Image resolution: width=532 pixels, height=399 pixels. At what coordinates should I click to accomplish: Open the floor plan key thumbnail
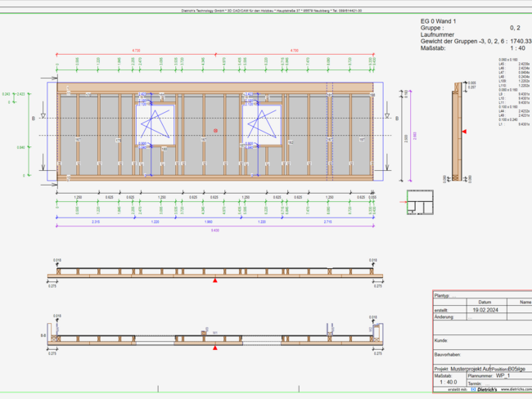[x=420, y=203]
